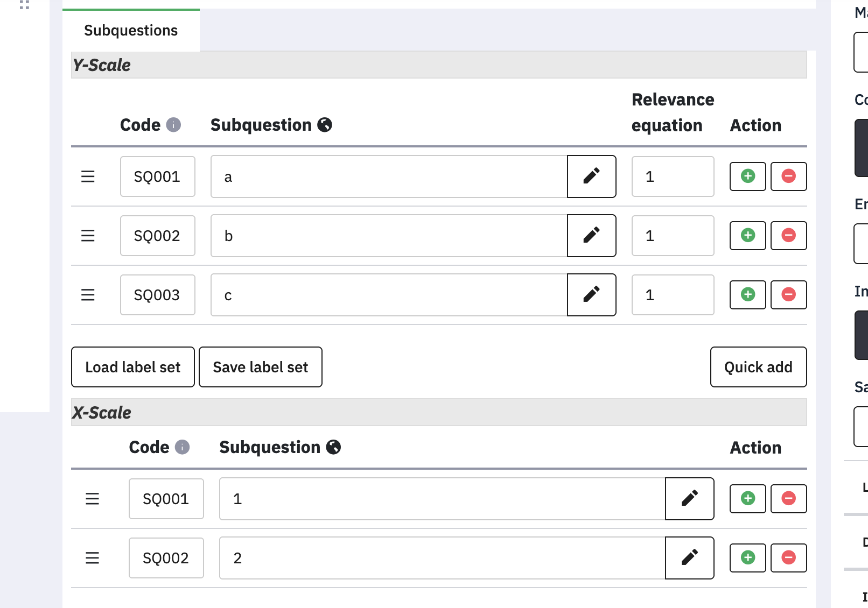
Task: Click the pencil edit icon for Y-Scale subquestion a
Action: tap(591, 176)
